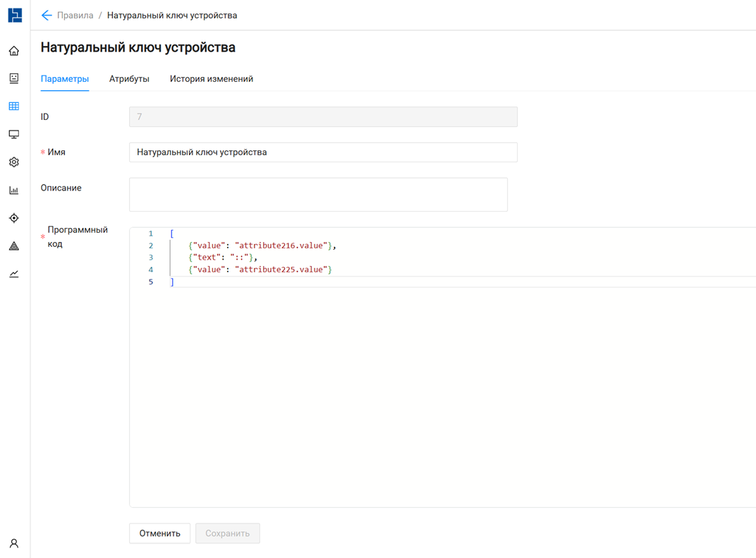Switch to the Атрибуты tab
This screenshot has width=756, height=558.
click(129, 79)
